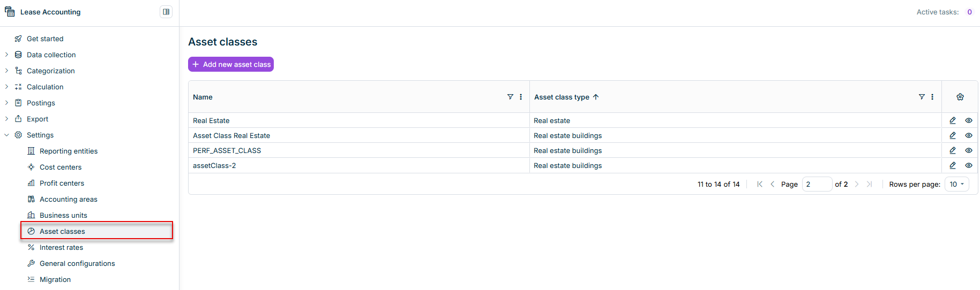Edit the PERF_ASSET_CLASS row

click(x=953, y=150)
